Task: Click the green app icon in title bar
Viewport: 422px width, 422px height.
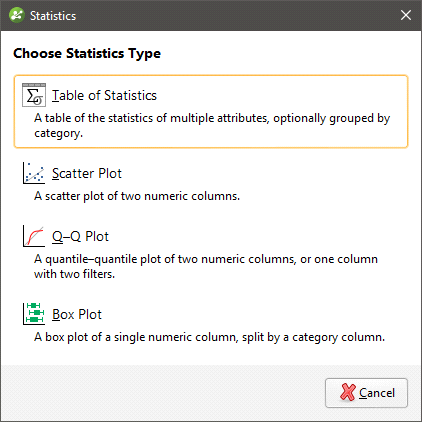Action: (x=16, y=15)
